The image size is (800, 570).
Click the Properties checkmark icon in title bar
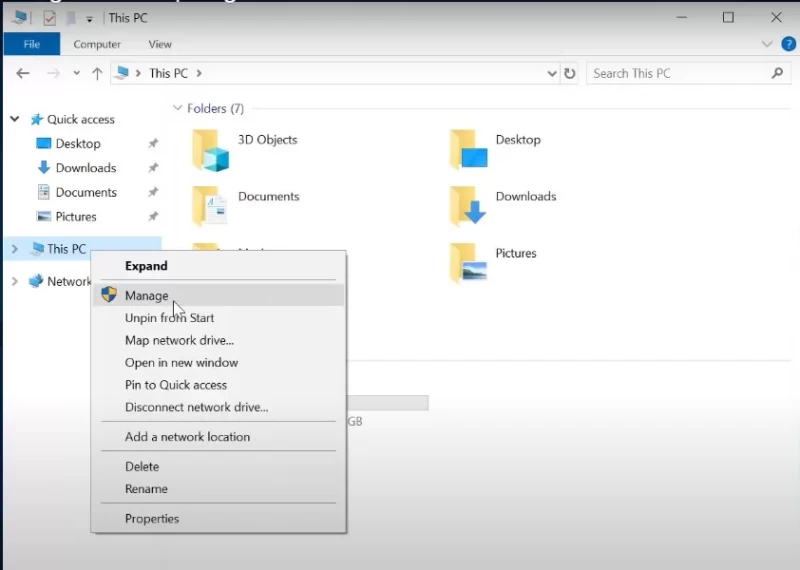tap(49, 18)
